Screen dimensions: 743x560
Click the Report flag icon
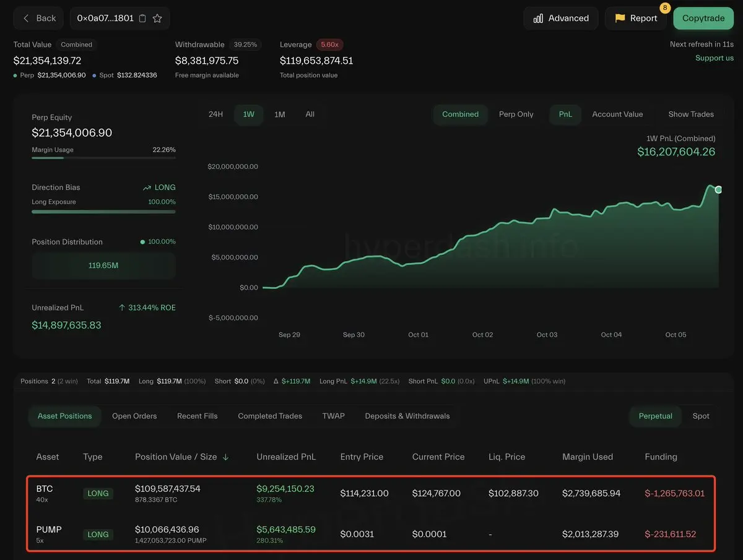620,19
